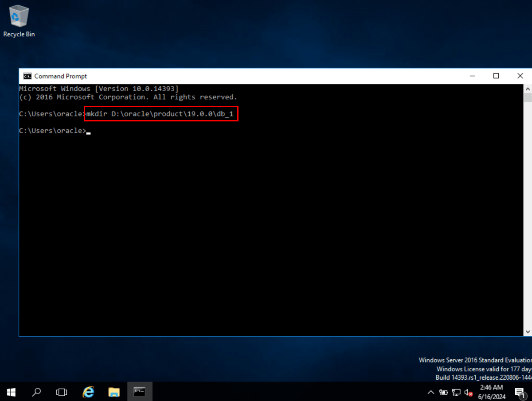Open the Command Prompt system menu icon

(27, 76)
